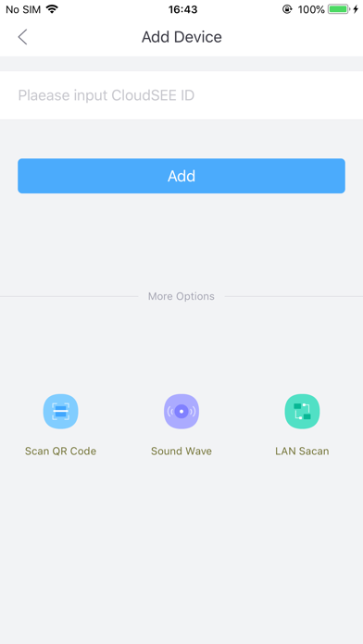This screenshot has width=363, height=644.
Task: Focus the CloudSEE ID input field
Action: click(x=181, y=95)
